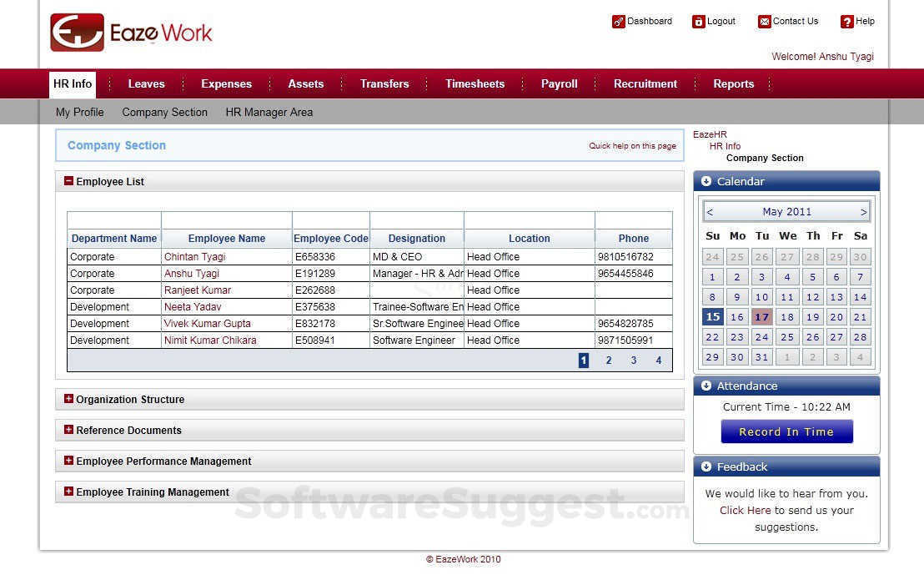Select HR Manager Area submenu item

coord(269,112)
